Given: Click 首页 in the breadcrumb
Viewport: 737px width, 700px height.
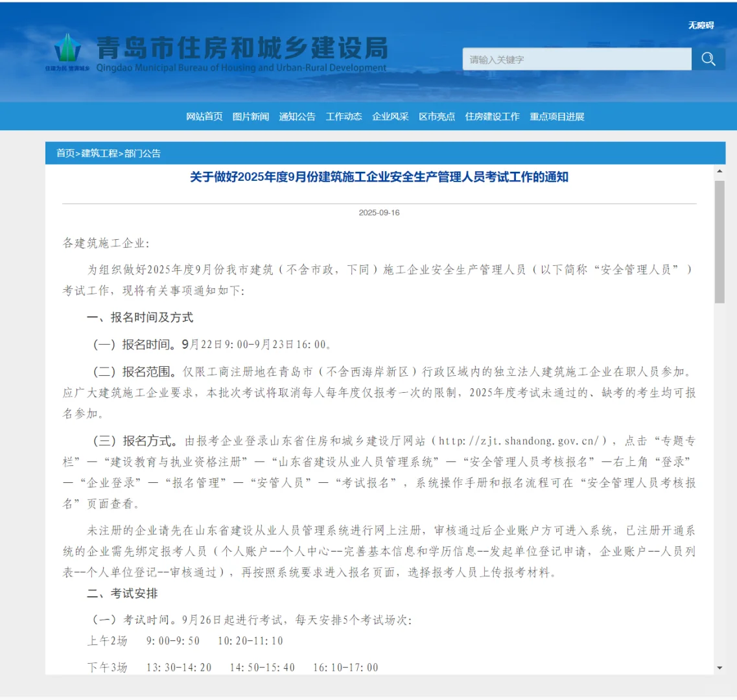Looking at the screenshot, I should point(65,153).
